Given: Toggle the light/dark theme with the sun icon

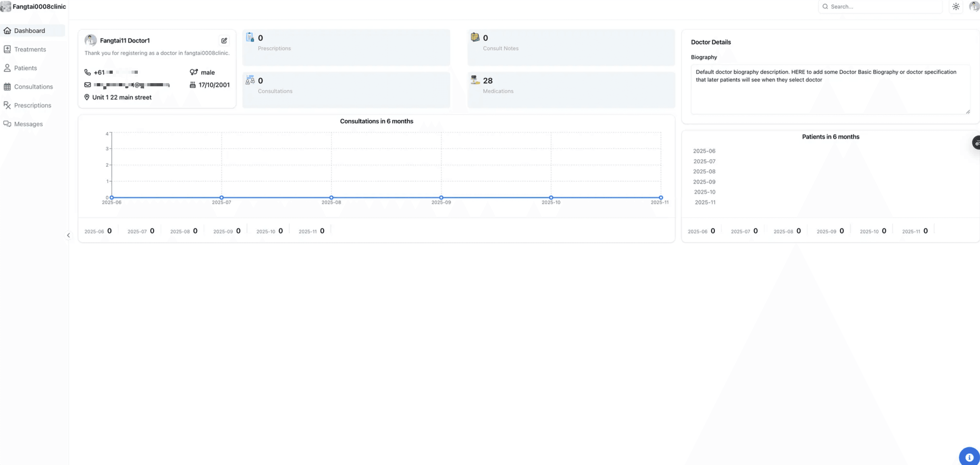Looking at the screenshot, I should [x=956, y=7].
